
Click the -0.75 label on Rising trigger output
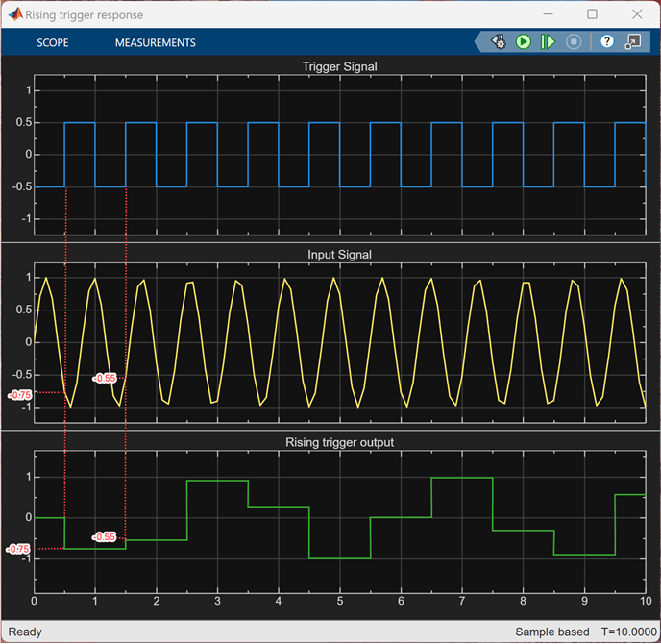(19, 549)
